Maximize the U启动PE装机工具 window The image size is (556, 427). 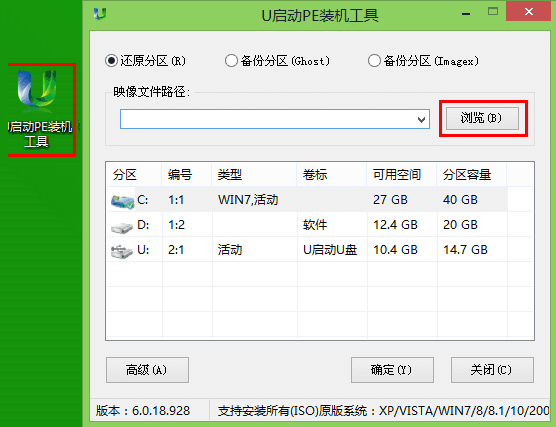pyautogui.click(x=493, y=12)
